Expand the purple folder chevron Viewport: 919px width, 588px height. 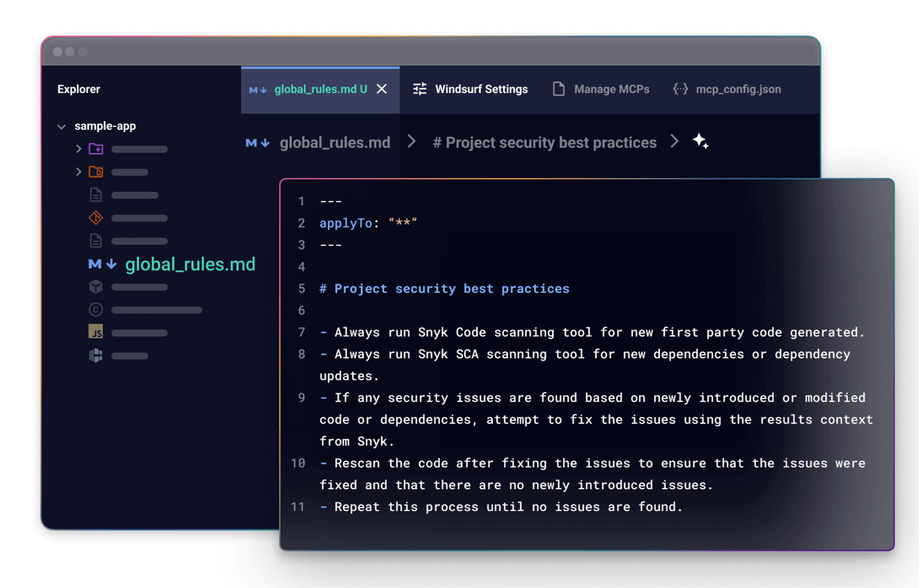(x=79, y=149)
